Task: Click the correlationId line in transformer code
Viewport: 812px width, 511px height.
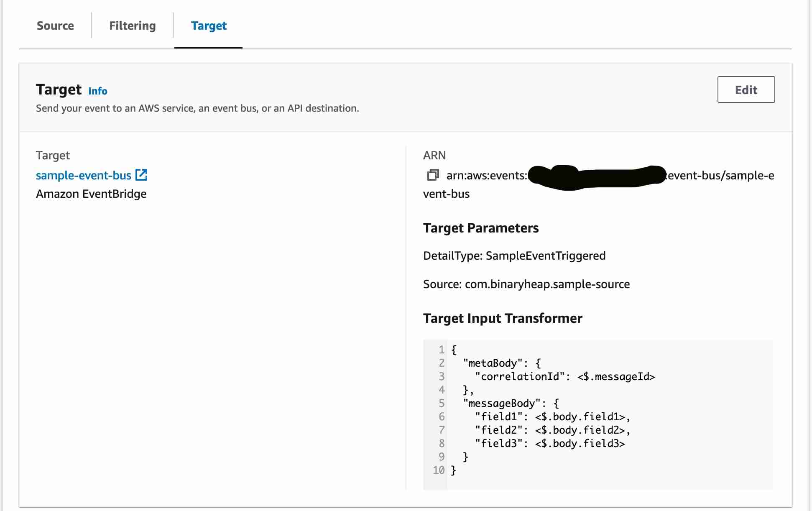Action: (x=564, y=377)
